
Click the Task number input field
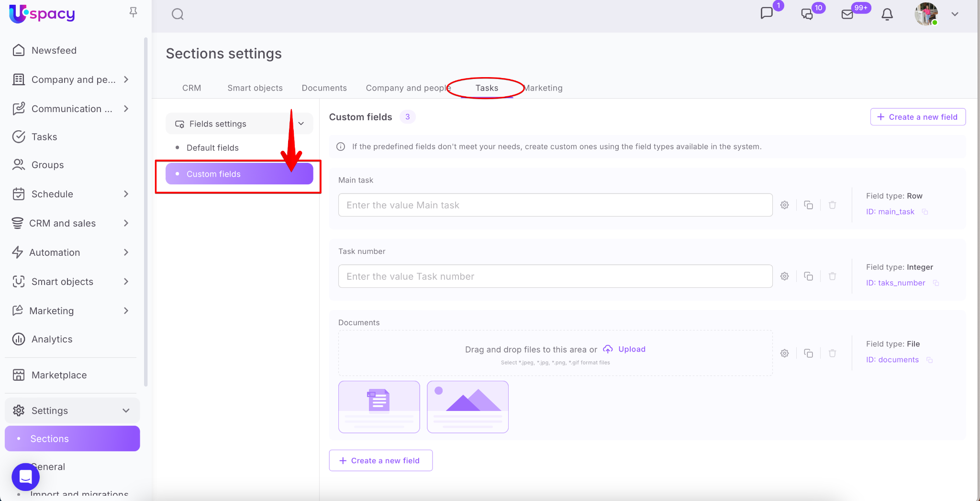pos(555,276)
